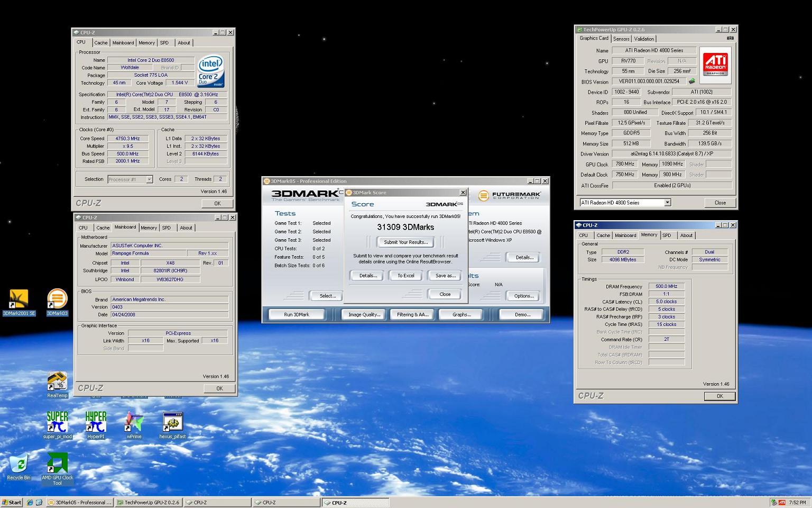Click the Select button under Tests in 3DMark05
The image size is (812, 508).
327,296
